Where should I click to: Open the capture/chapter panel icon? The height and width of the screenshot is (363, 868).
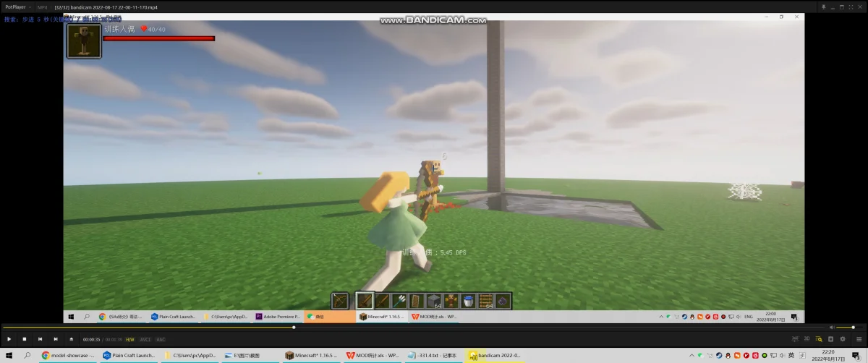point(830,339)
